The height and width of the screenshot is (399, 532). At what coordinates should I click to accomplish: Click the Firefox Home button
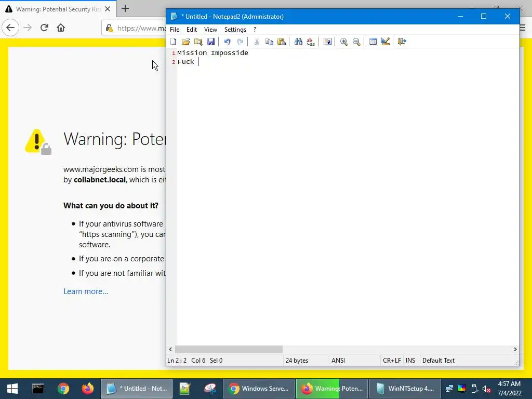pyautogui.click(x=61, y=28)
